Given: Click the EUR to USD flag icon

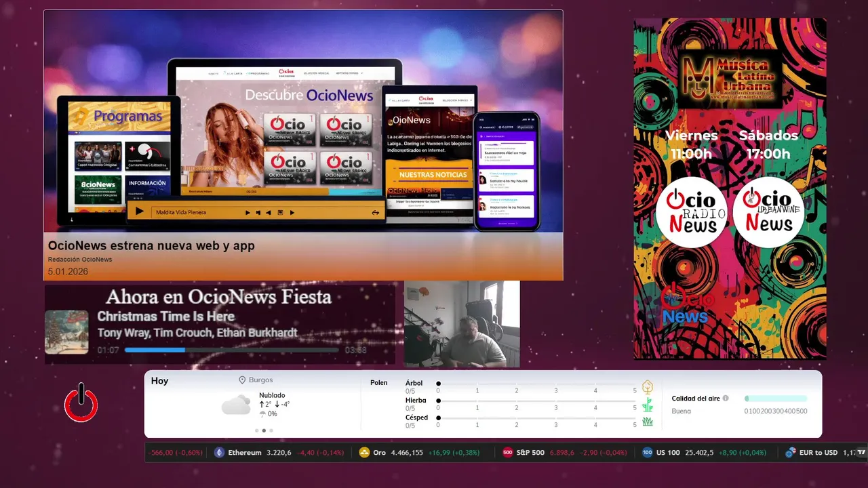Looking at the screenshot, I should pos(790,453).
